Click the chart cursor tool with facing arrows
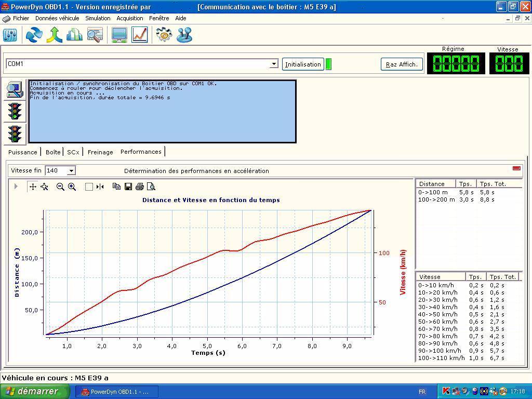The width and height of the screenshot is (532, 399). pos(100,187)
